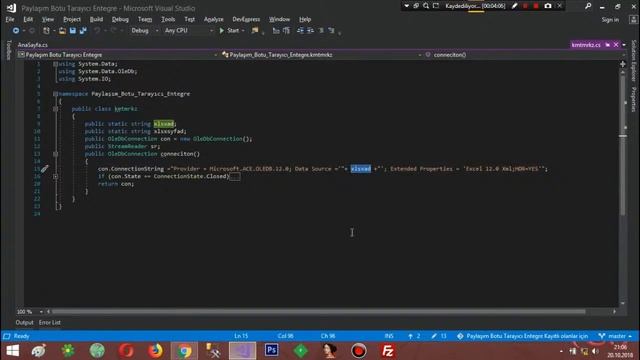Open the File menu
The image size is (640, 360).
pyautogui.click(x=10, y=19)
